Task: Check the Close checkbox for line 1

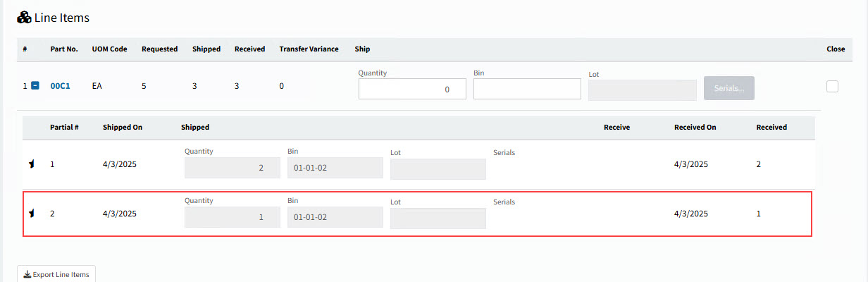Action: point(832,87)
